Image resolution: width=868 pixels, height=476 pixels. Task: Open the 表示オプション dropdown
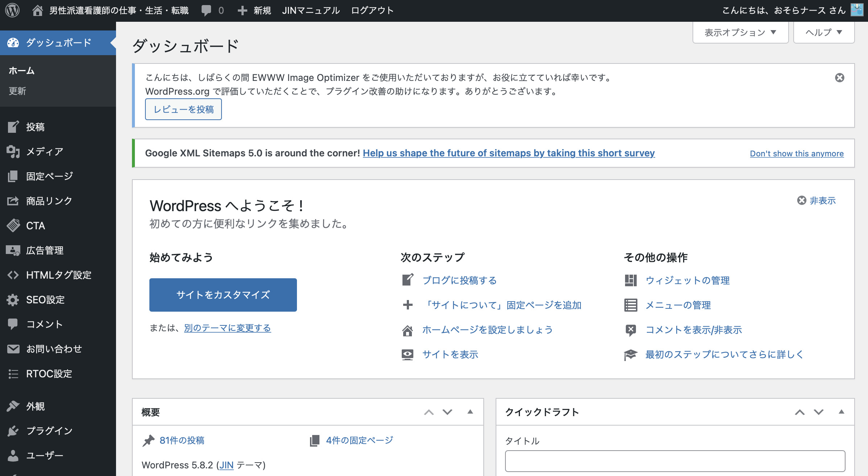click(x=740, y=33)
